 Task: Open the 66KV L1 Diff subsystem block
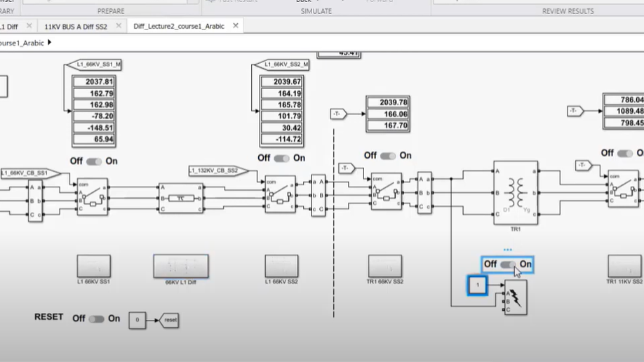coord(180,266)
